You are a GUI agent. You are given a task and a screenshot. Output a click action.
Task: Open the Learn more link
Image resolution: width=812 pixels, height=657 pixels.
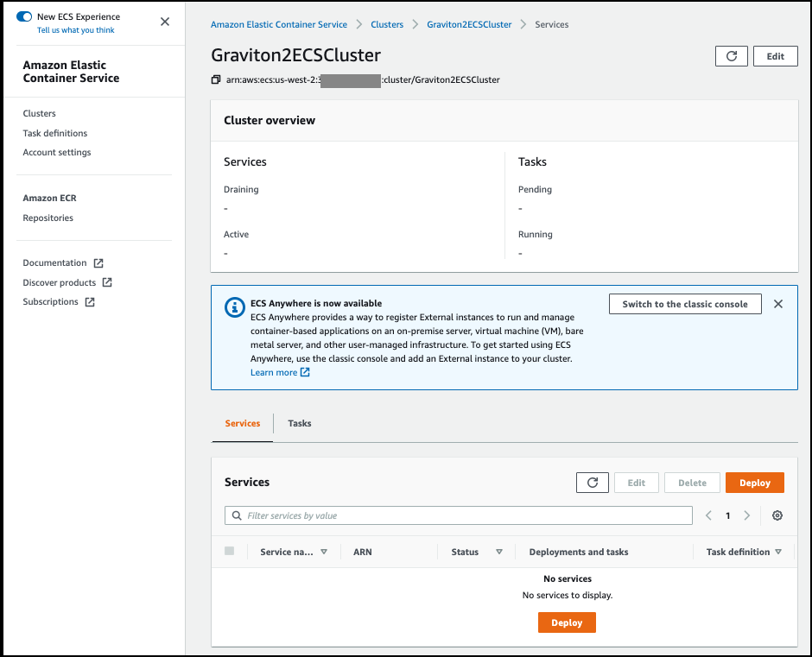click(274, 373)
